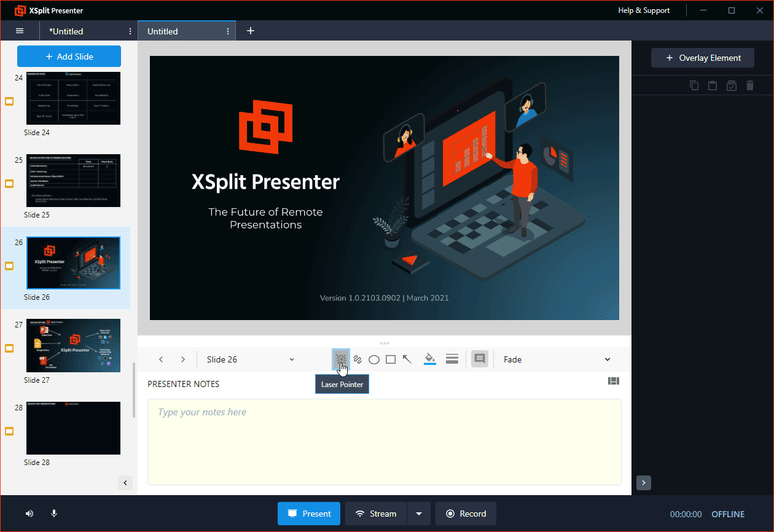
Task: Open the Stream options dropdown arrow
Action: point(419,514)
